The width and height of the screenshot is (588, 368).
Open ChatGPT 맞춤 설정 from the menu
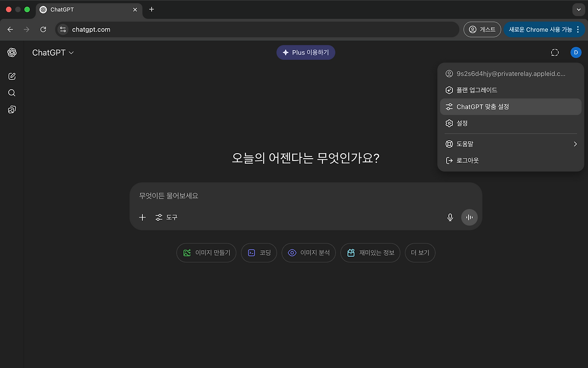tap(511, 107)
